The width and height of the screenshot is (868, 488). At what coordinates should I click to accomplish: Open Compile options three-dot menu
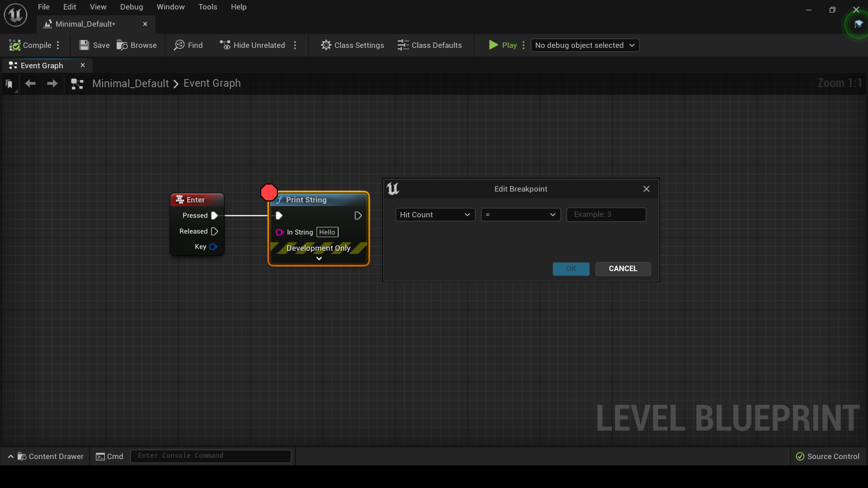(x=58, y=45)
